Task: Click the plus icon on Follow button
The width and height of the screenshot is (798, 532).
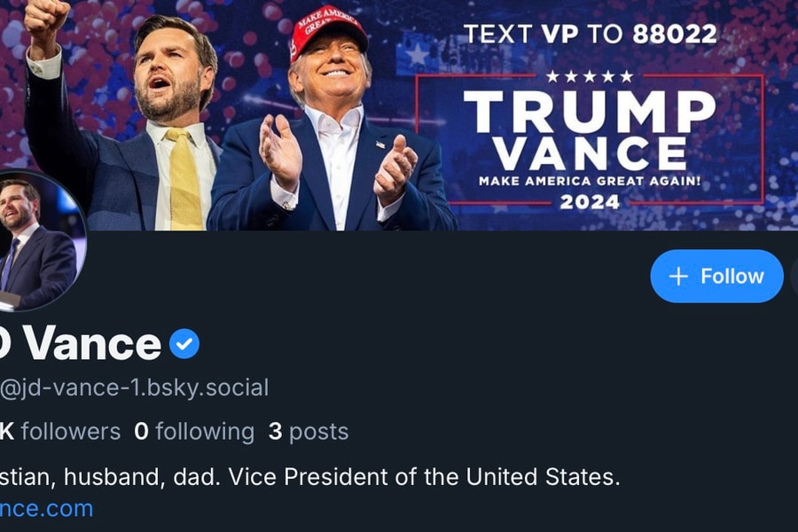Action: coord(678,277)
